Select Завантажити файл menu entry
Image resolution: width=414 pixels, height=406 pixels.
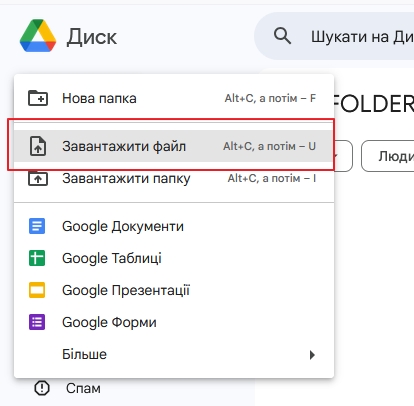(174, 146)
